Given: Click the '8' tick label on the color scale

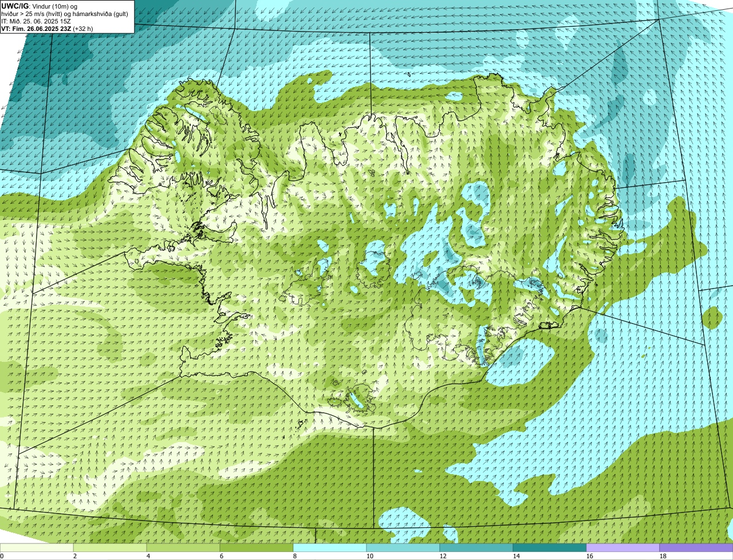Looking at the screenshot, I should (x=295, y=556).
